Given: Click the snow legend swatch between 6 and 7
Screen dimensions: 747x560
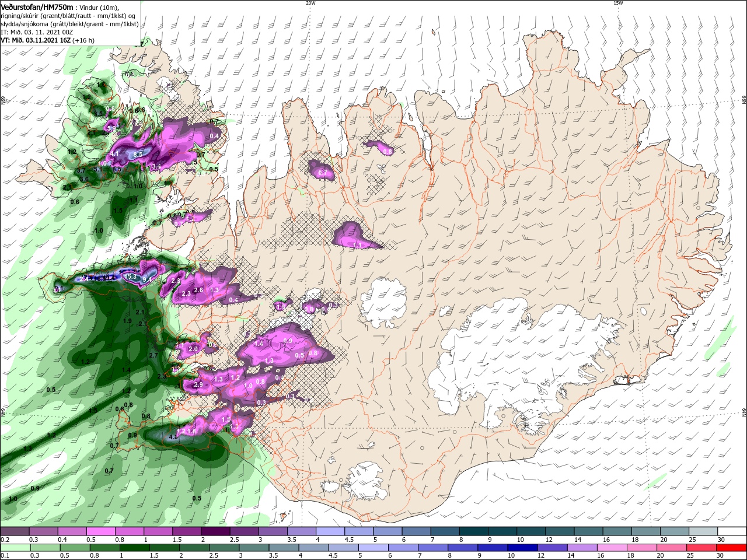Looking at the screenshot, I should tap(416, 531).
